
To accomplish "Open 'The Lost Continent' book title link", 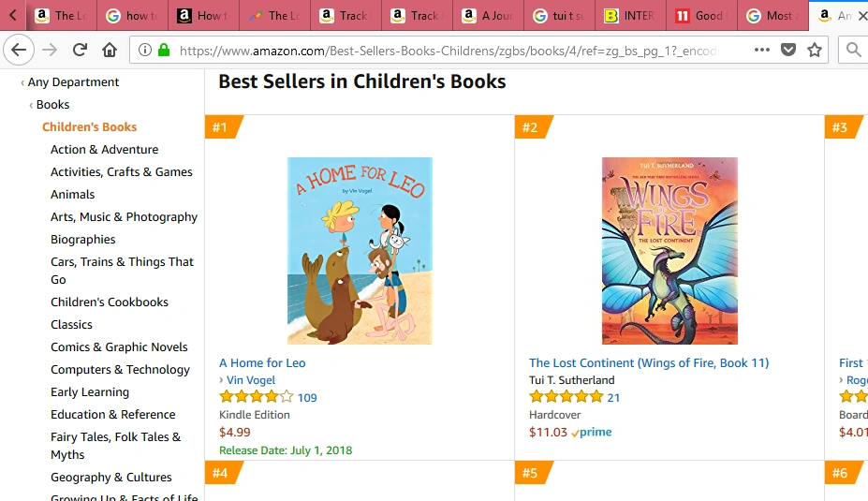I will (x=648, y=363).
